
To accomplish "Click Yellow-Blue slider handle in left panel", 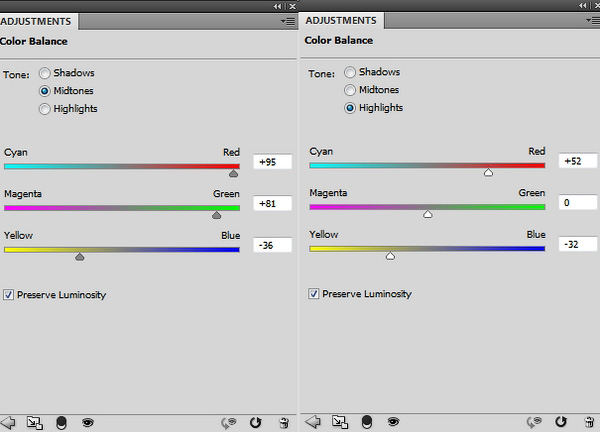I will [x=80, y=257].
